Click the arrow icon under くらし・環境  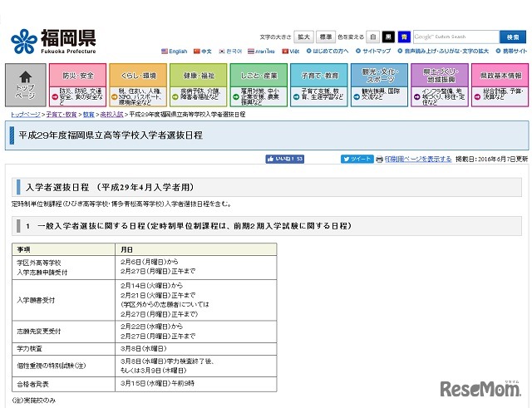click(x=115, y=96)
